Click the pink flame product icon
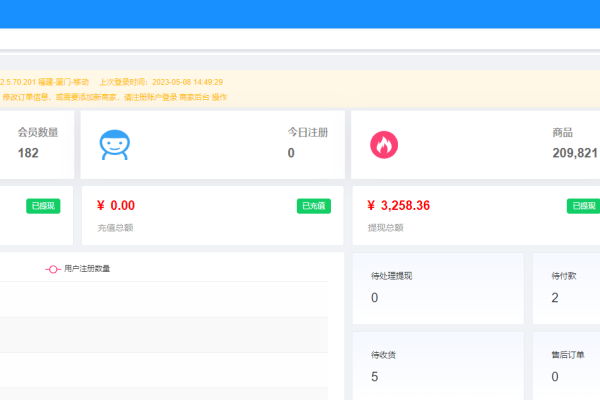 pyautogui.click(x=384, y=145)
